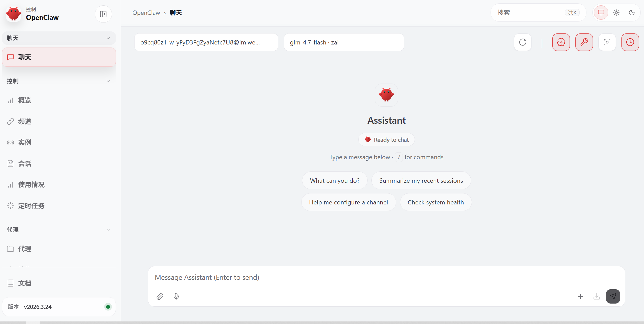Click the paper plane send button
644x324 pixels.
[x=613, y=296]
